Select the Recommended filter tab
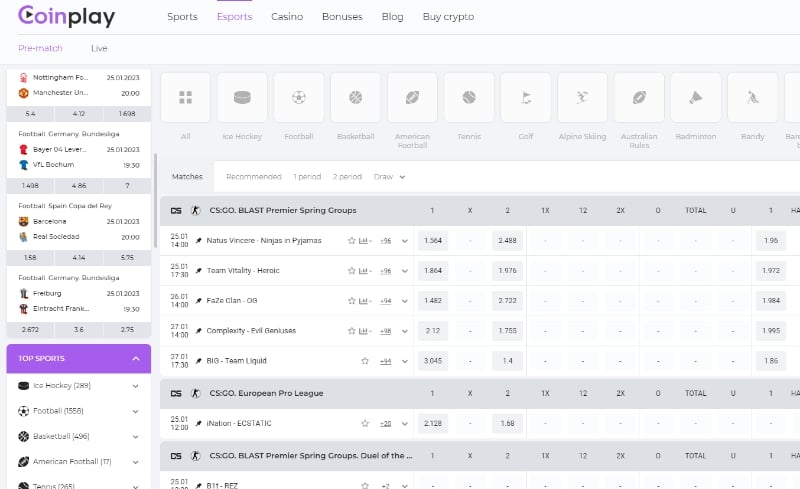Viewport: 800px width, 489px height. (254, 177)
